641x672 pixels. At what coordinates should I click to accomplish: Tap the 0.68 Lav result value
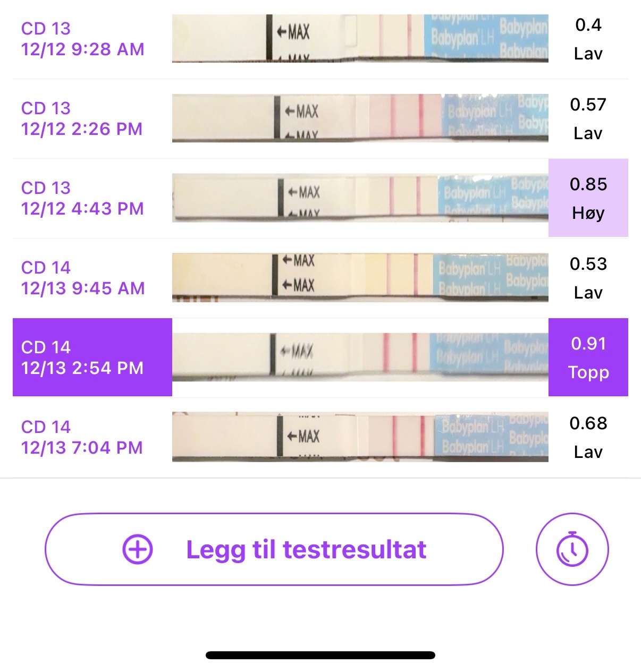(x=588, y=437)
